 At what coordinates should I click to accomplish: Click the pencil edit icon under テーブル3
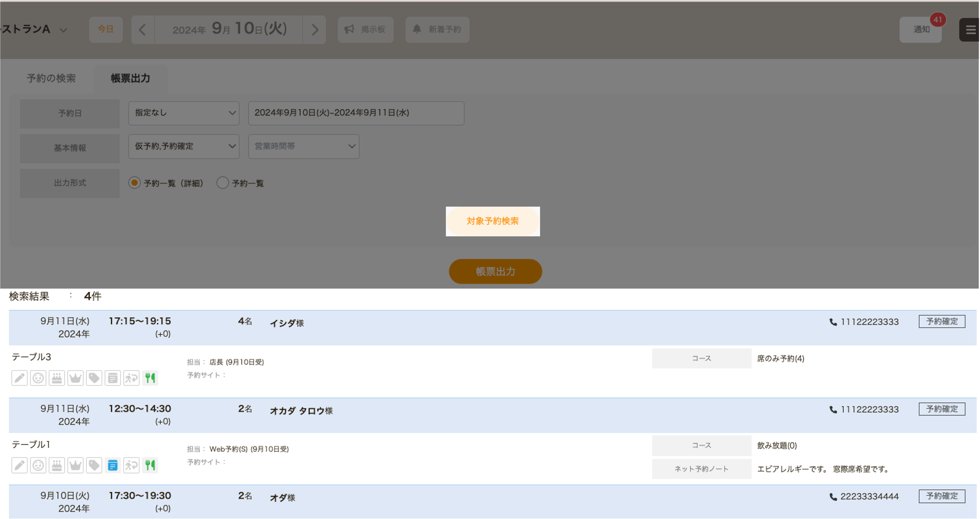19,378
